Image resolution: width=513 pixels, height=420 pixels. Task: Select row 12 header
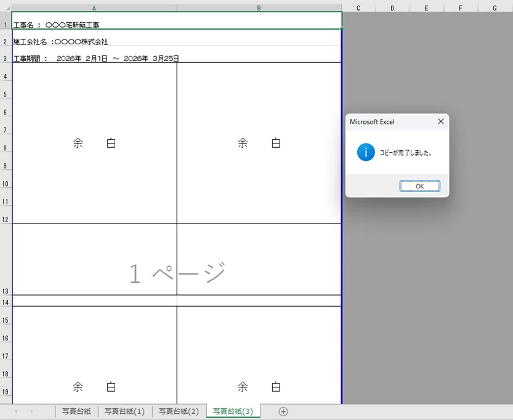[6, 214]
